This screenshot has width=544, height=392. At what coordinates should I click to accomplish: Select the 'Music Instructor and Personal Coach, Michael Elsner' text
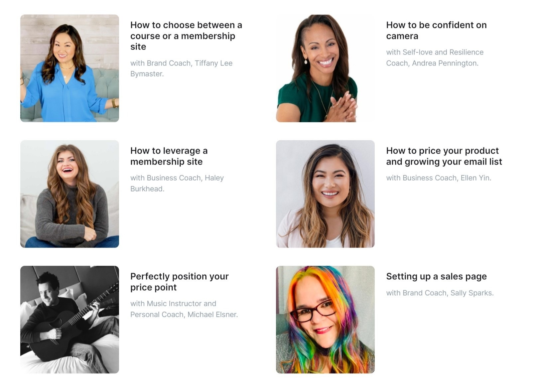coord(184,309)
